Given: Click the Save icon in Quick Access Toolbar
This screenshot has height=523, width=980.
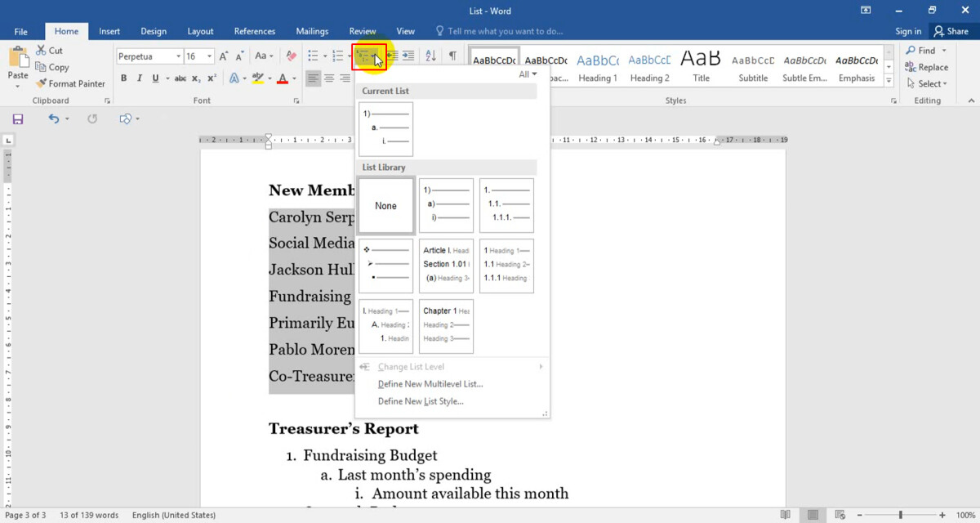Looking at the screenshot, I should click(18, 119).
